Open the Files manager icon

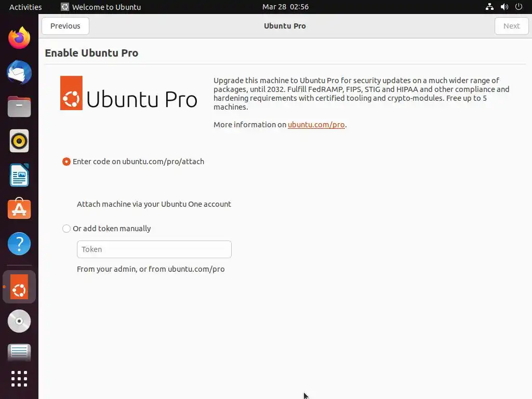coord(19,107)
